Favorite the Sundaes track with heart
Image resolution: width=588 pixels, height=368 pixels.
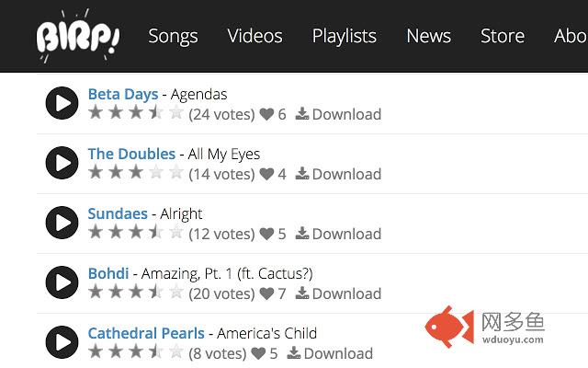[266, 235]
